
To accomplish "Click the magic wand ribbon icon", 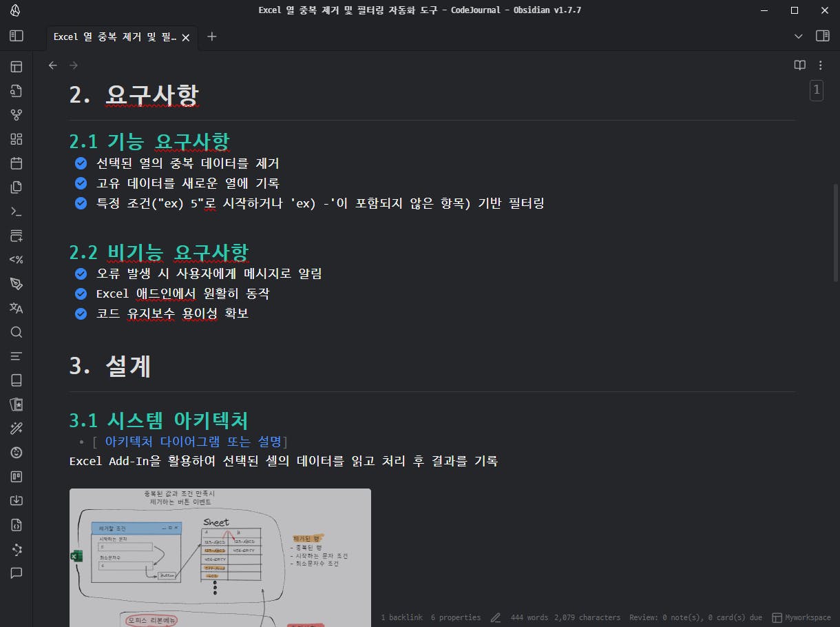I will coord(17,429).
